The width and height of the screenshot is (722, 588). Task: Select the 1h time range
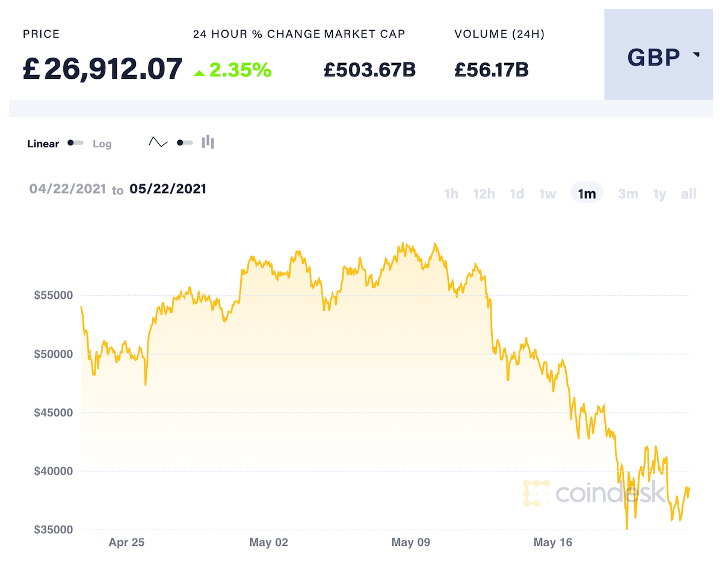[x=451, y=194]
